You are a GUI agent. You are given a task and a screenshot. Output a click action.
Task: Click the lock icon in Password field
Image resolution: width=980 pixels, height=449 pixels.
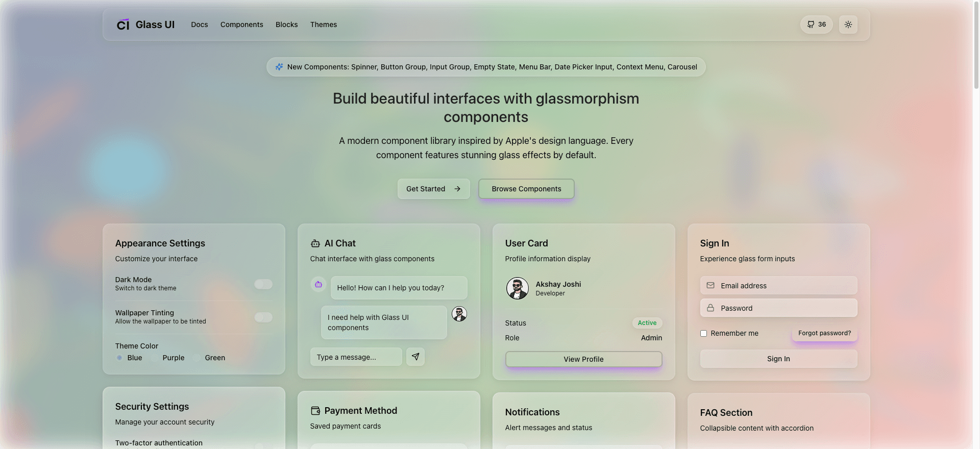(710, 308)
